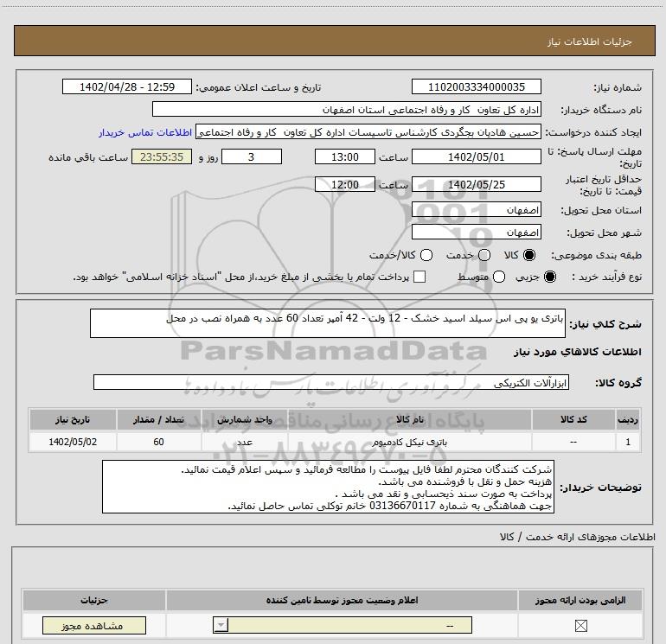Open license status dropdown arrow
The image size is (666, 644).
[x=221, y=625]
